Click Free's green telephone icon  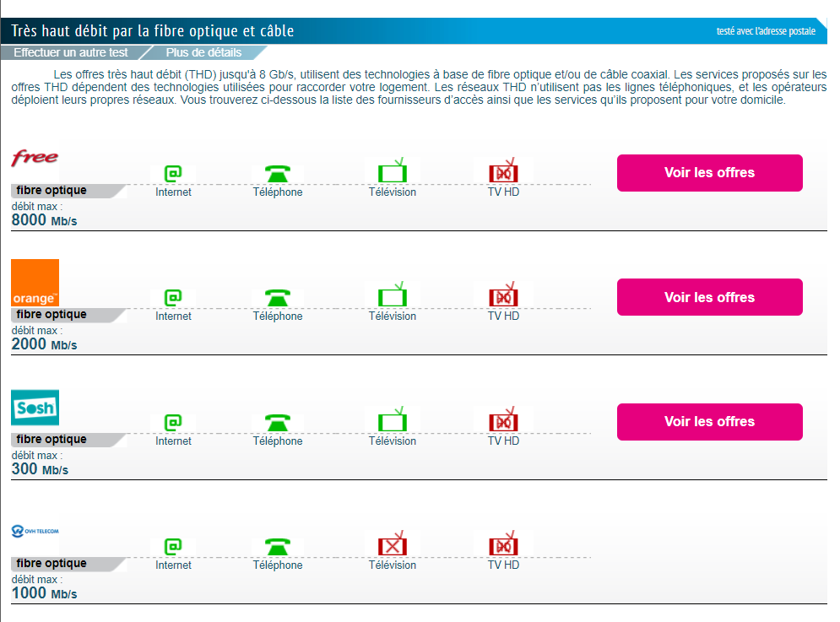278,174
